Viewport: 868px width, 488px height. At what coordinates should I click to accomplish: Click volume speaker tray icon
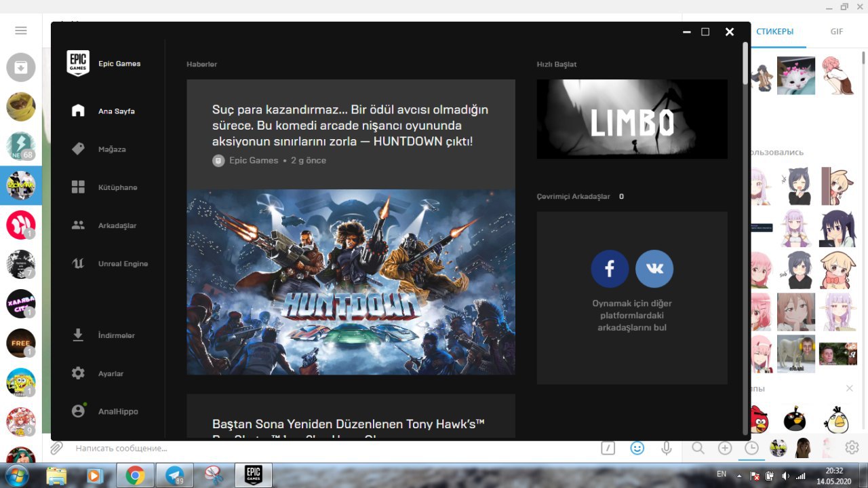pos(785,476)
